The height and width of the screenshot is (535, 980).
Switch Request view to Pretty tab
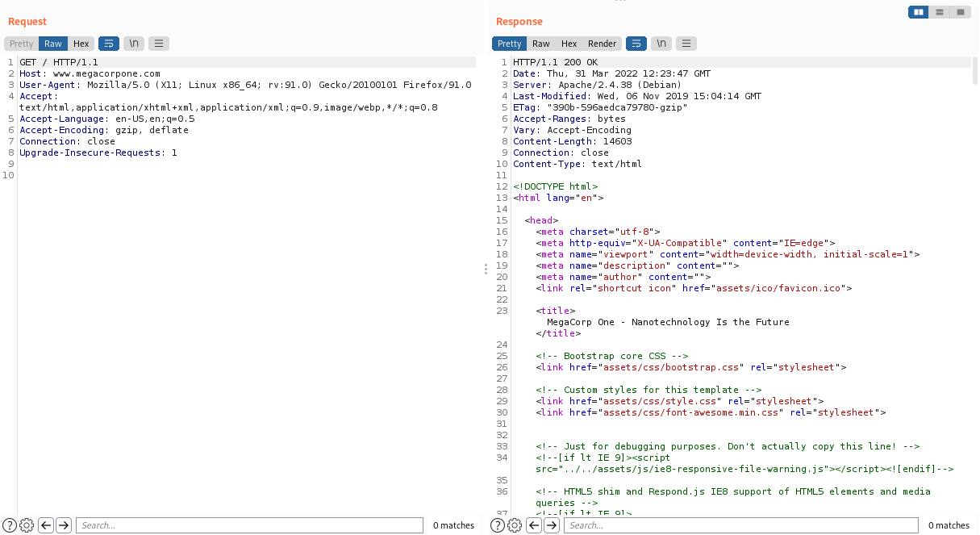coord(22,44)
